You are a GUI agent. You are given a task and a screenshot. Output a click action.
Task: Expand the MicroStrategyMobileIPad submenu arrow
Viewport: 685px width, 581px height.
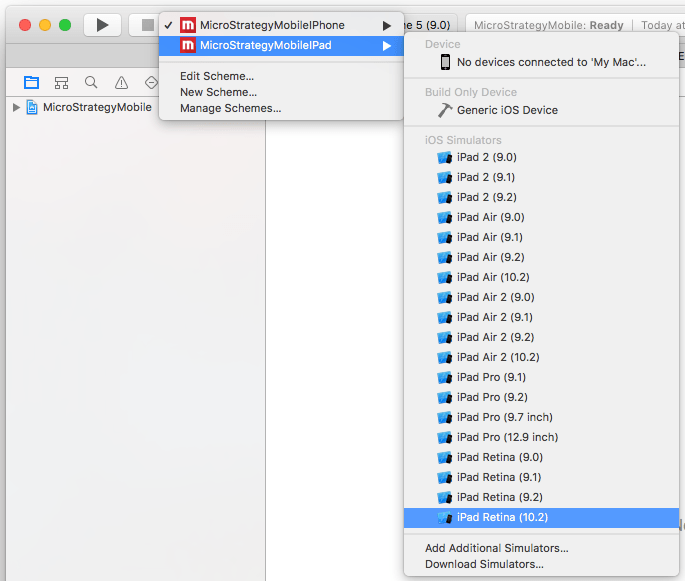tap(386, 45)
